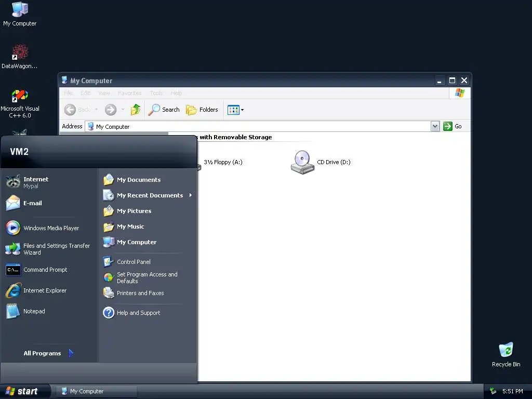532x399 pixels.
Task: Expand My Recent Documents submenu
Action: coord(148,195)
